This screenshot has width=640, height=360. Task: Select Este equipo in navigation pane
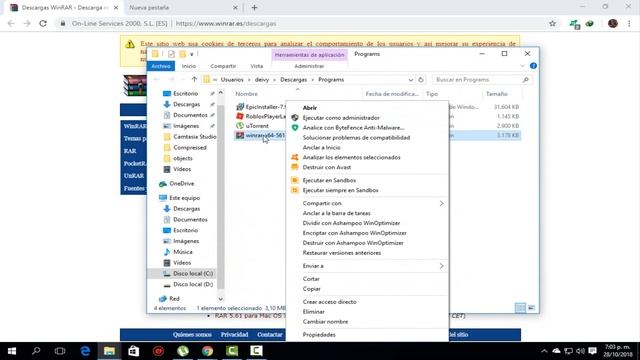(x=184, y=198)
